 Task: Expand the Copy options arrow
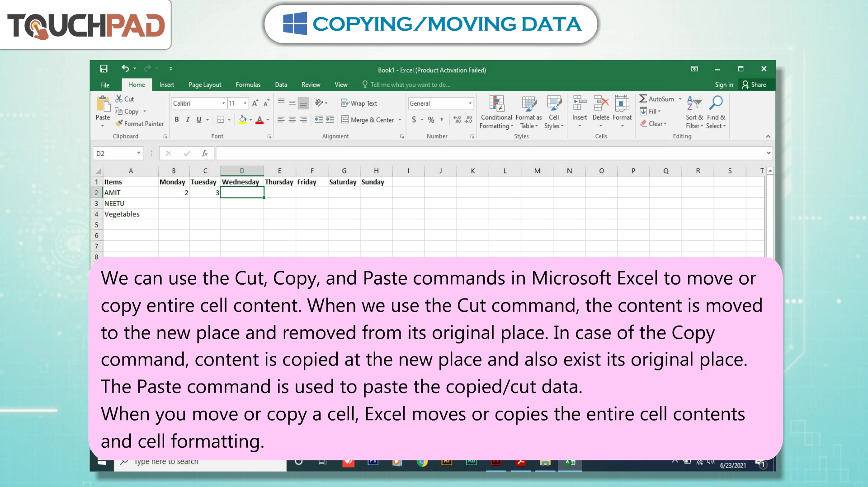[145, 111]
